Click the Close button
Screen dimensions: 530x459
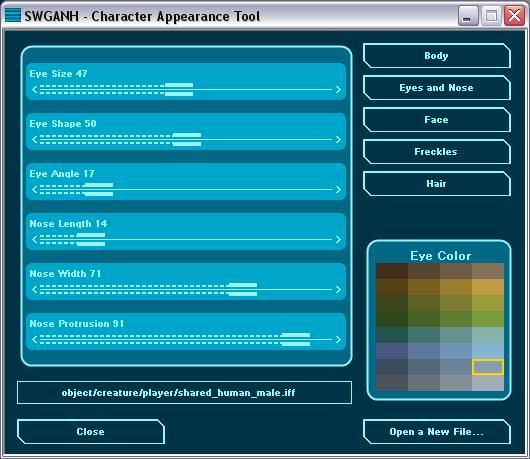[91, 432]
